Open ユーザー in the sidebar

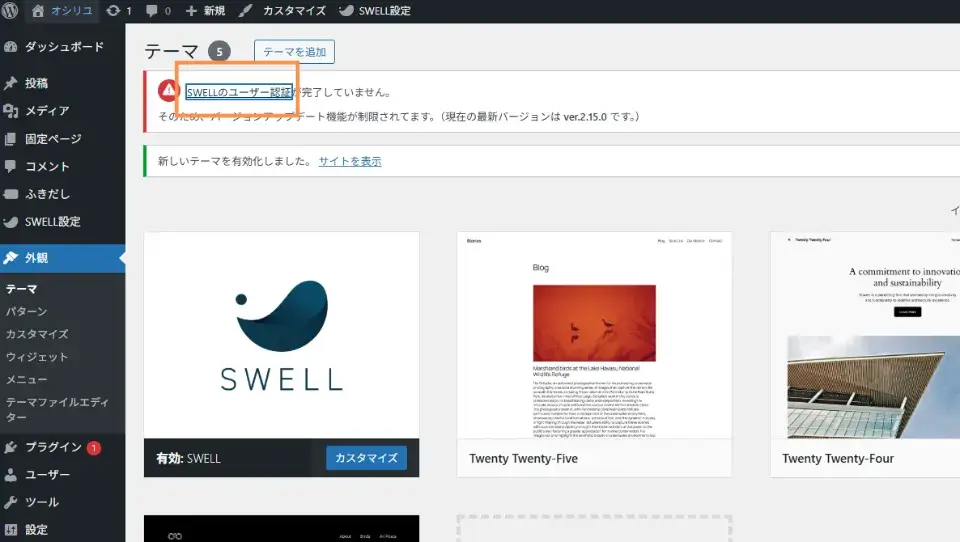[62, 475]
